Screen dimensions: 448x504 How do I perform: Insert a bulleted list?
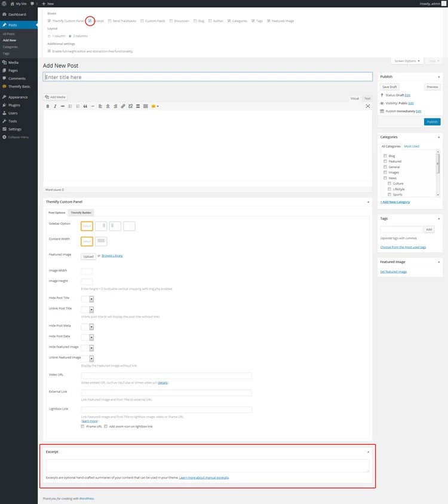pos(70,106)
